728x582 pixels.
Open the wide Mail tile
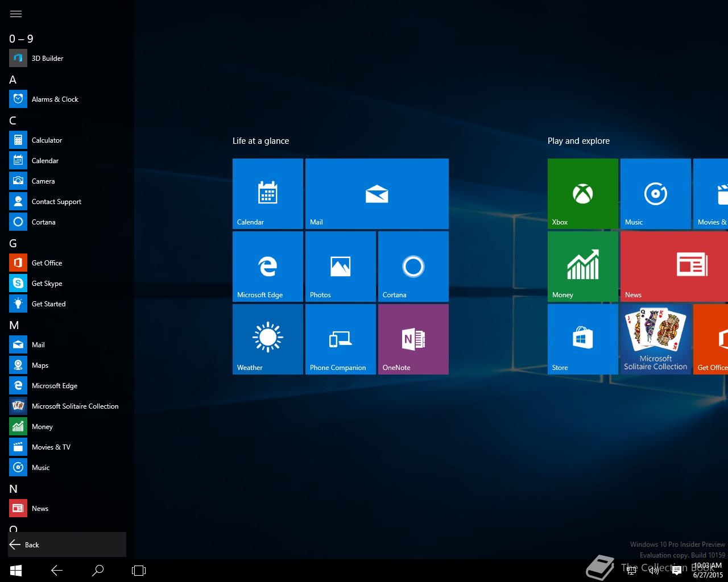click(377, 194)
